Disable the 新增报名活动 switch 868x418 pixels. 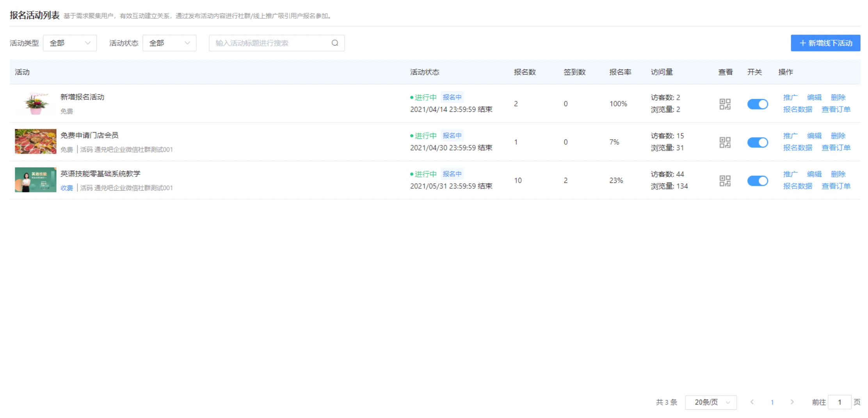[x=757, y=104]
